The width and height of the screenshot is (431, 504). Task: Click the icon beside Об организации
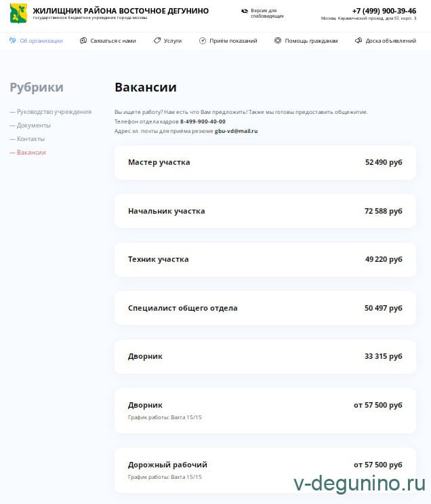13,41
